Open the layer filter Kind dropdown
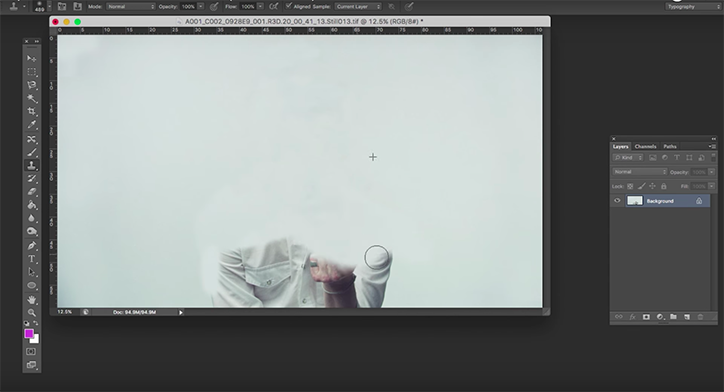The width and height of the screenshot is (724, 392). pos(628,158)
